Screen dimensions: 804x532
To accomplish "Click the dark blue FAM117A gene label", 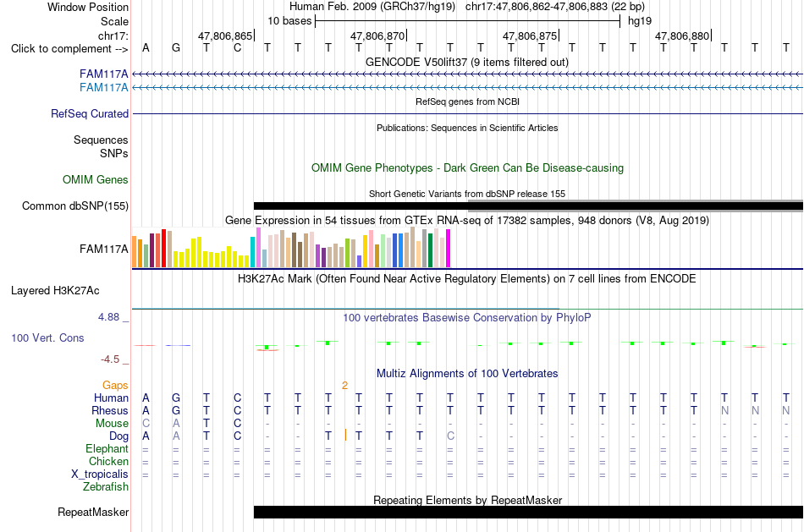I will point(103,74).
